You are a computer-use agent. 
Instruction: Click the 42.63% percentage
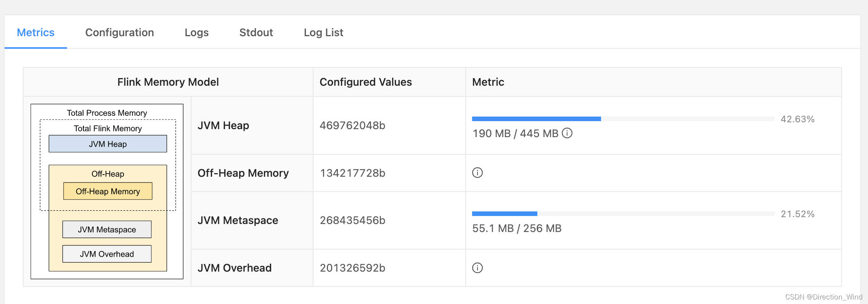coord(797,119)
